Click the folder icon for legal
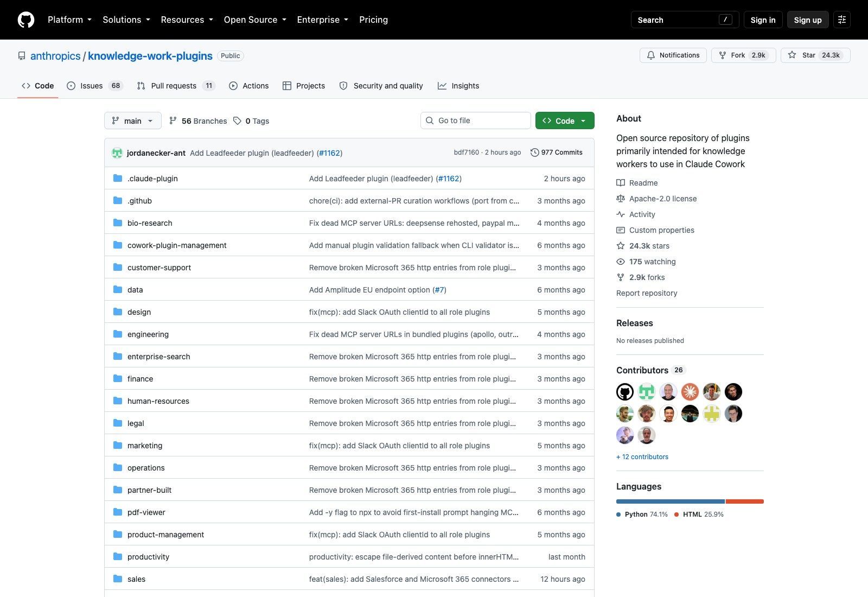 (x=118, y=423)
